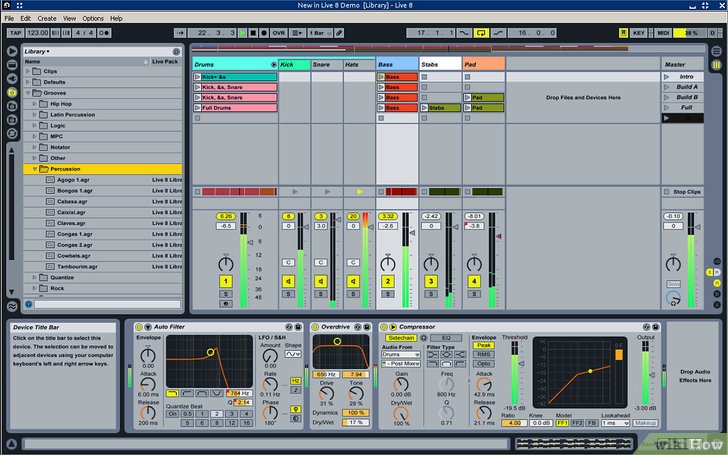Toggle the computer MIDI keyboard icon

(624, 33)
